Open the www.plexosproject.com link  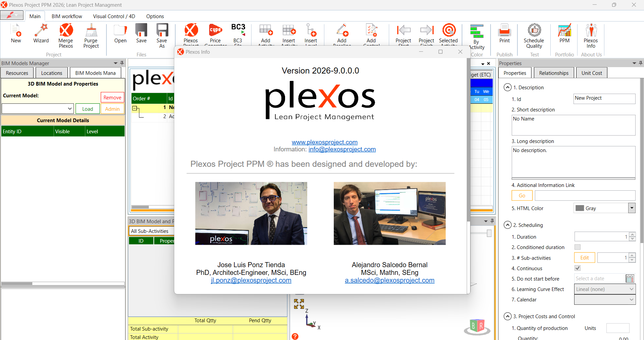coord(324,142)
